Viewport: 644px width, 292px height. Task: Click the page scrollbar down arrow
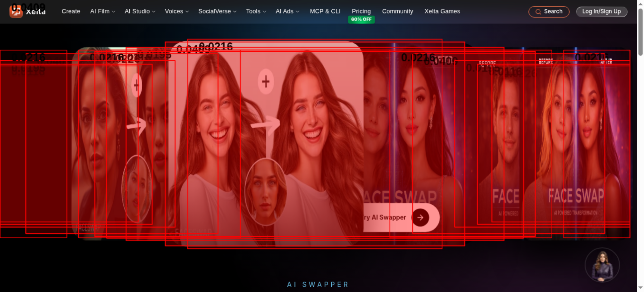tap(640, 288)
